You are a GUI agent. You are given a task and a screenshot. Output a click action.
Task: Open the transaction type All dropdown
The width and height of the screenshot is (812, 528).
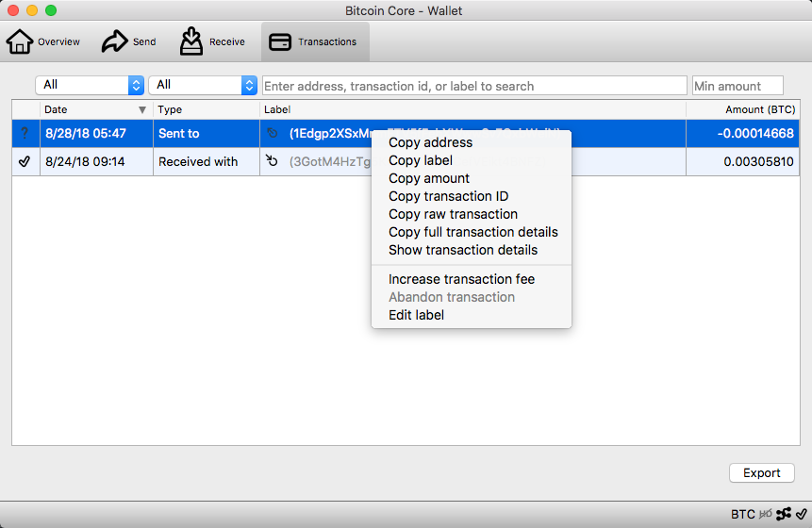tap(203, 85)
